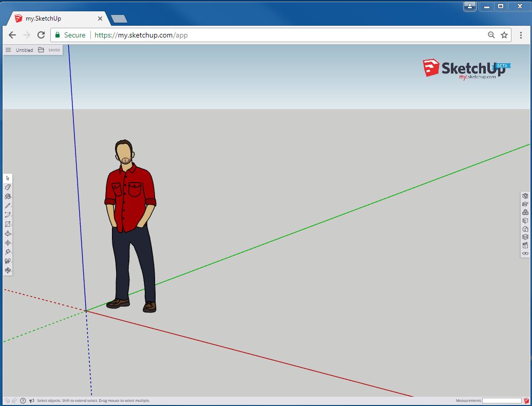The image size is (532, 406).
Task: Open the Components panel
Action: tap(525, 212)
